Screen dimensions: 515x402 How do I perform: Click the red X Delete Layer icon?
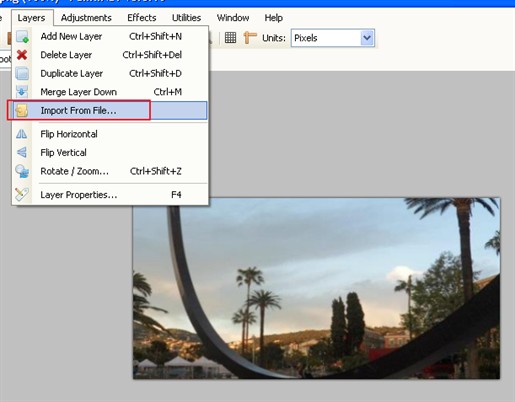click(22, 55)
